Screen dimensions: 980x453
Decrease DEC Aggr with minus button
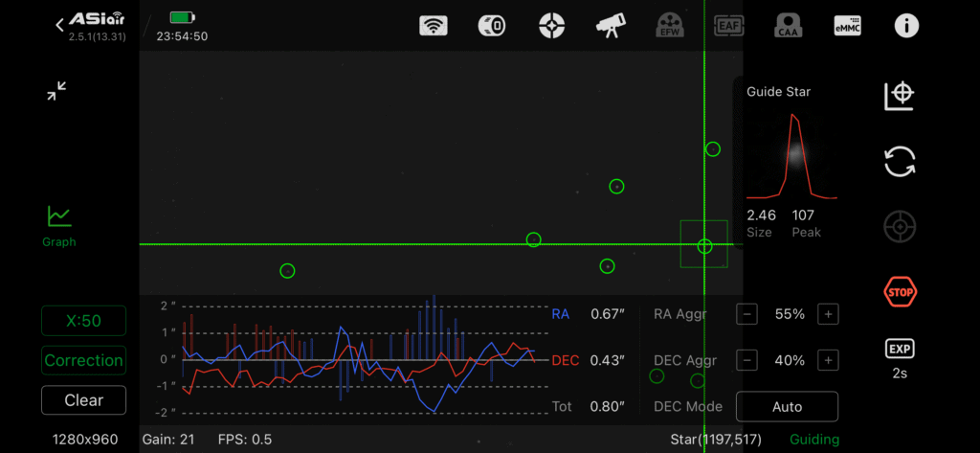[x=746, y=360]
